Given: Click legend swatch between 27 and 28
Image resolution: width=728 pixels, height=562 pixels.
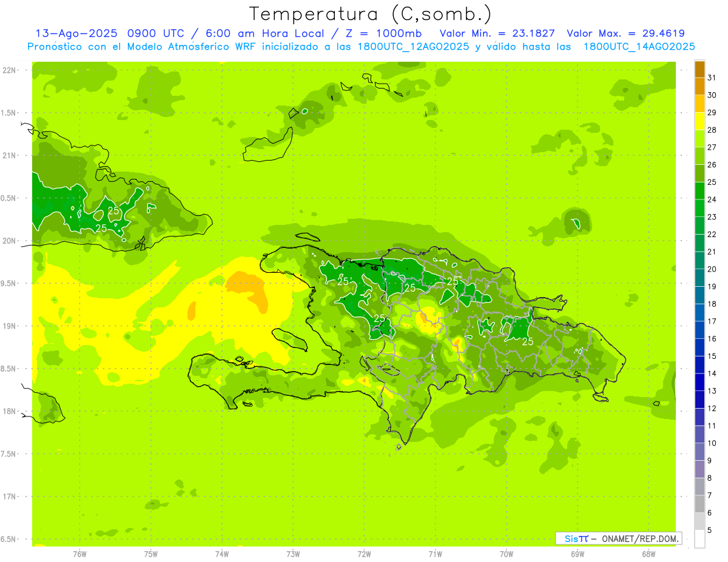Looking at the screenshot, I should click(x=699, y=138).
